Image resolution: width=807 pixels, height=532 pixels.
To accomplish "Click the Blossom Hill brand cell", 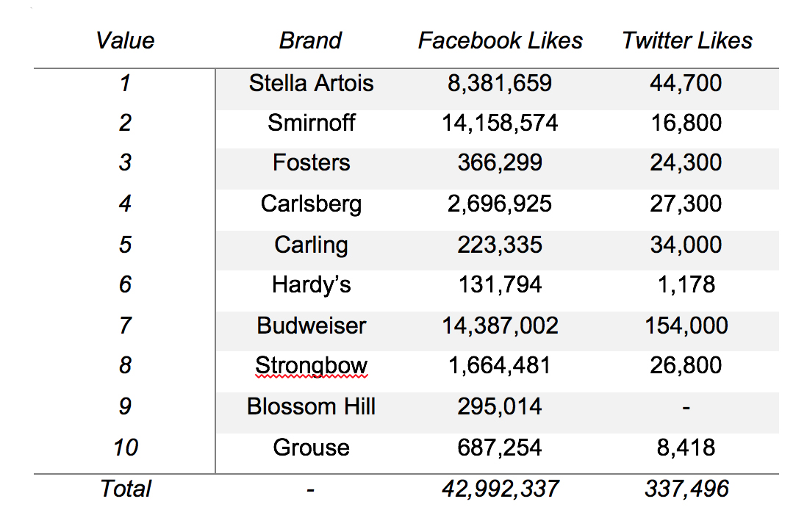I will tap(312, 406).
